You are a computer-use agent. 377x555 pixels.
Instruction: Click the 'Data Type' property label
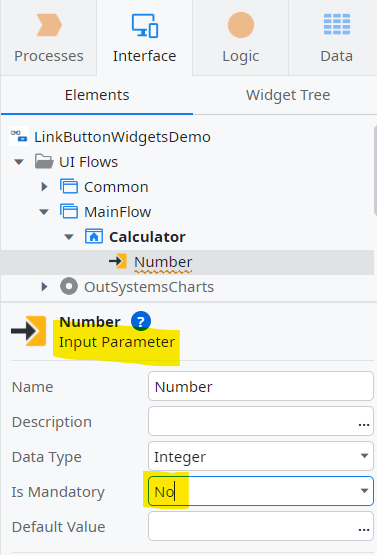coord(47,457)
